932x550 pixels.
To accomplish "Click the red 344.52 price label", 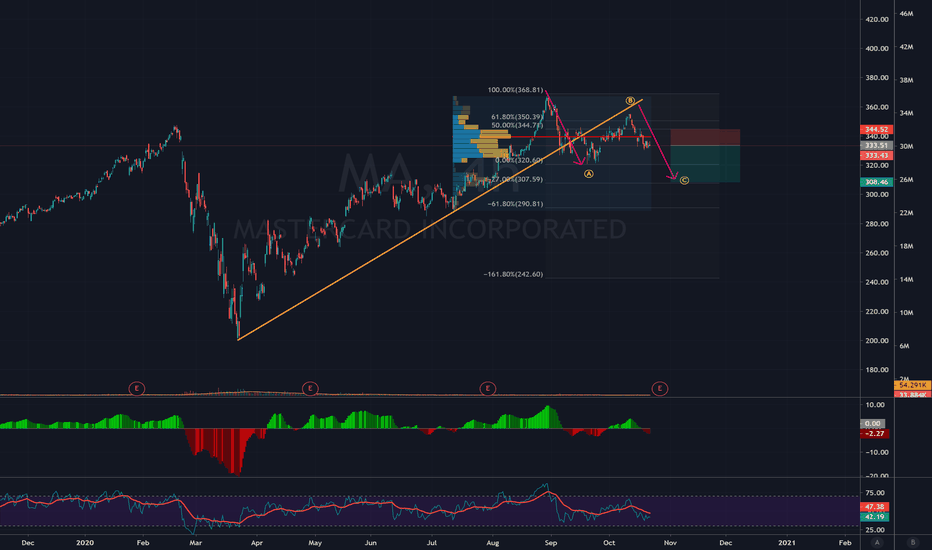I will [876, 129].
